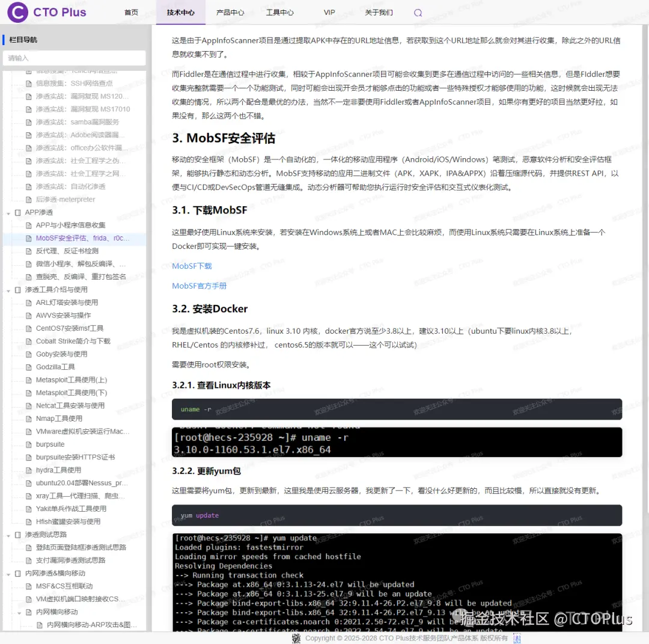This screenshot has height=644, width=649.
Task: Open Yakit单兵作战工具使用 article
Action: [x=71, y=508]
